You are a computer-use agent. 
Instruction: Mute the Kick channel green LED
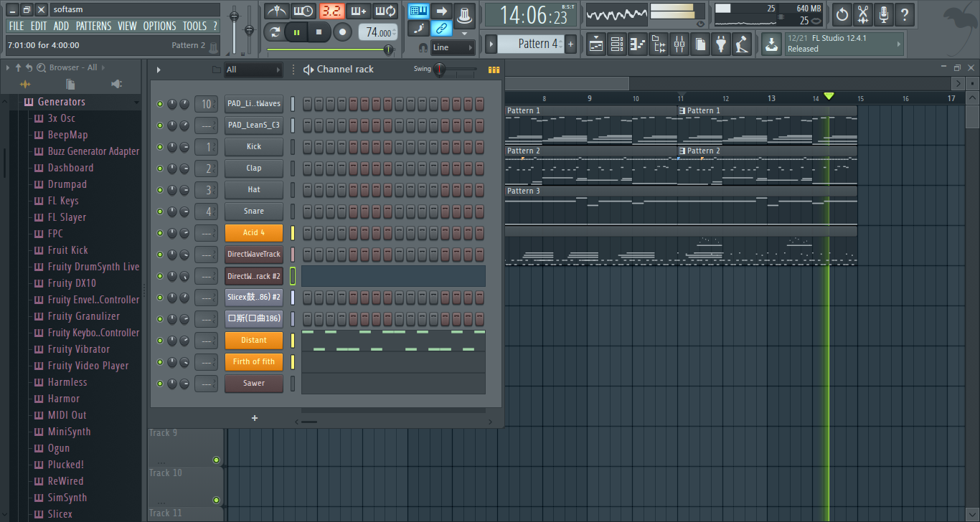[160, 147]
